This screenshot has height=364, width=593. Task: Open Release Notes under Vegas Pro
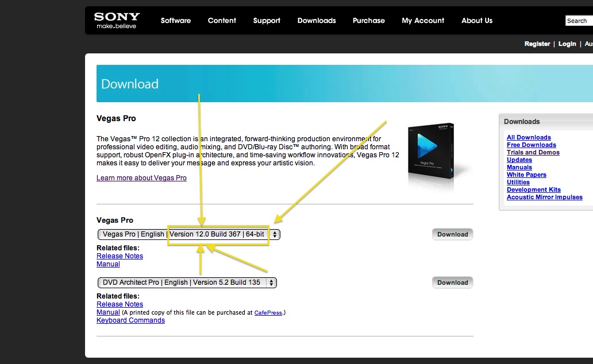(120, 256)
